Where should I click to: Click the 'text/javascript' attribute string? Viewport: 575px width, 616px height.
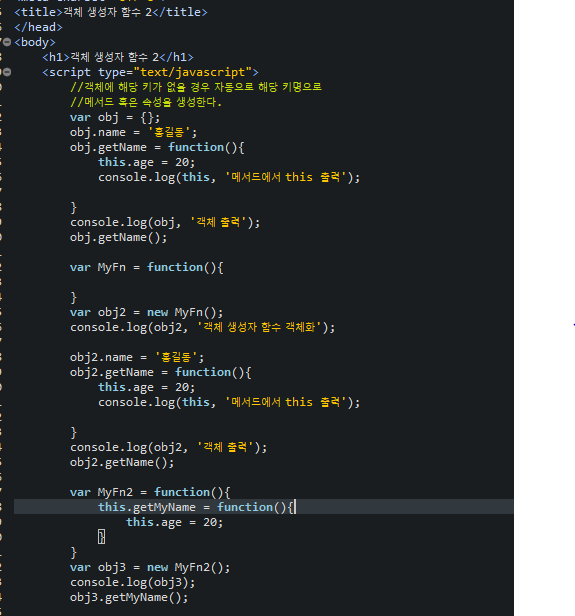click(192, 72)
